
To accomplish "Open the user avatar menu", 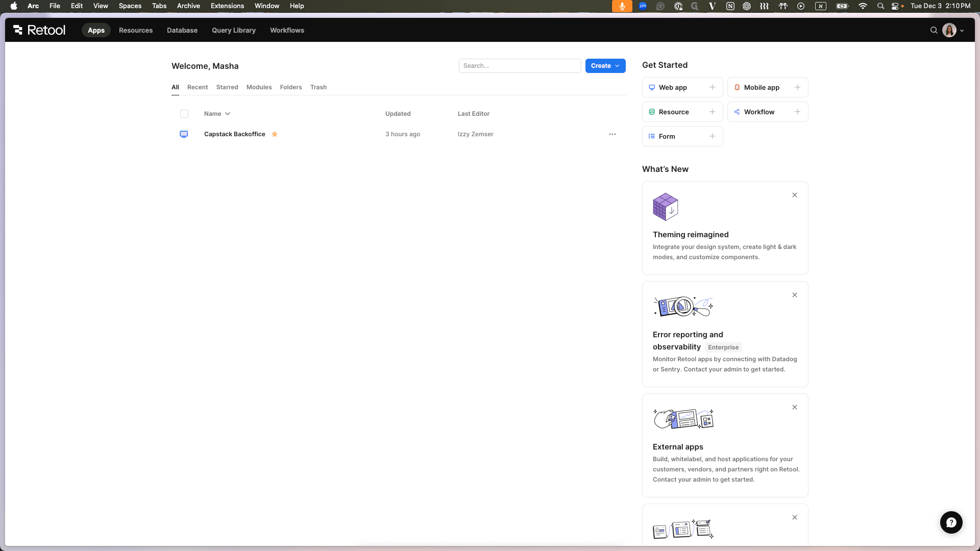I will tap(953, 30).
